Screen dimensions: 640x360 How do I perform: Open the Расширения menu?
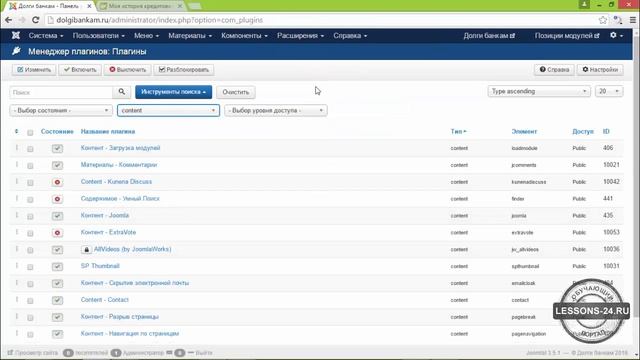[x=300, y=36]
